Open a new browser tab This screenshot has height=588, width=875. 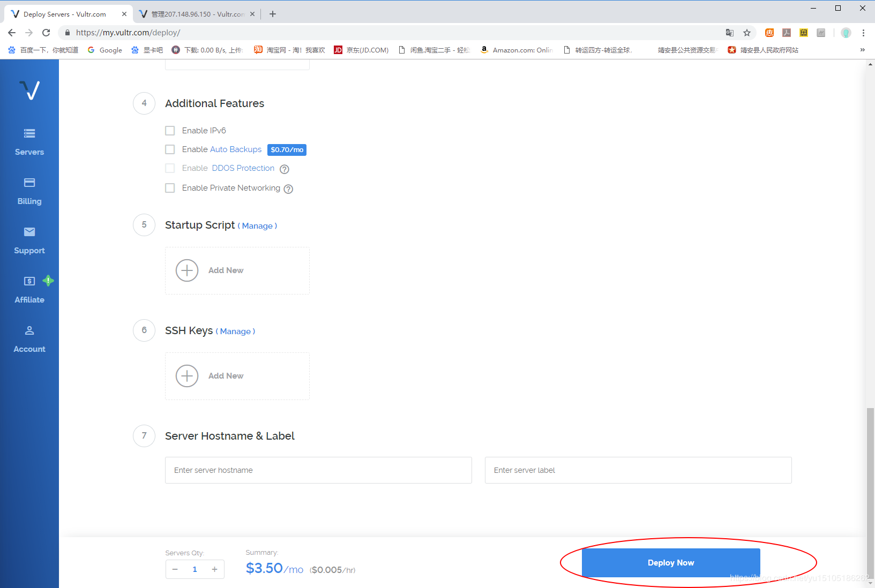(273, 14)
